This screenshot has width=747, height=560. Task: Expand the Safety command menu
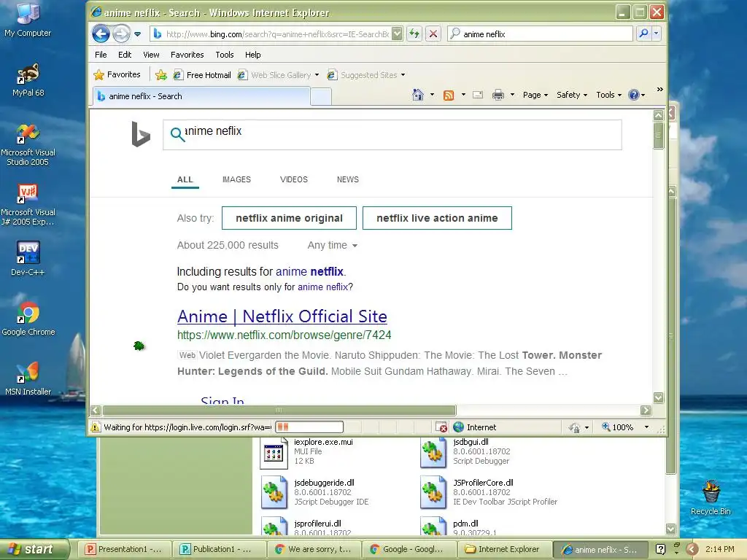tap(572, 95)
